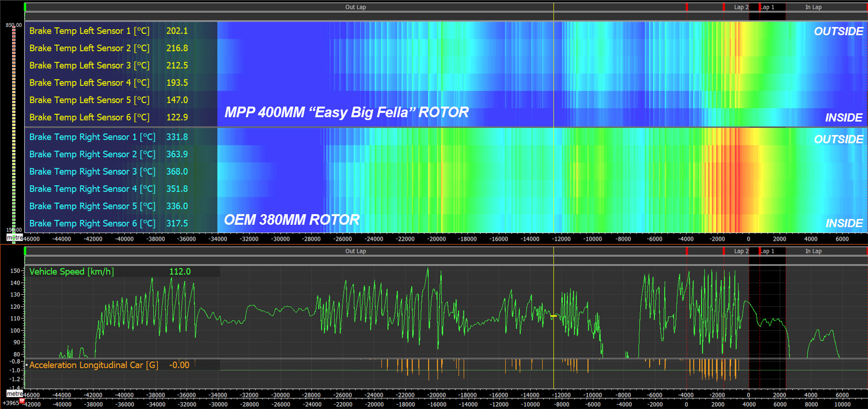
Task: Pick the Brake Temp Right Sensor 3 channel
Action: point(92,172)
